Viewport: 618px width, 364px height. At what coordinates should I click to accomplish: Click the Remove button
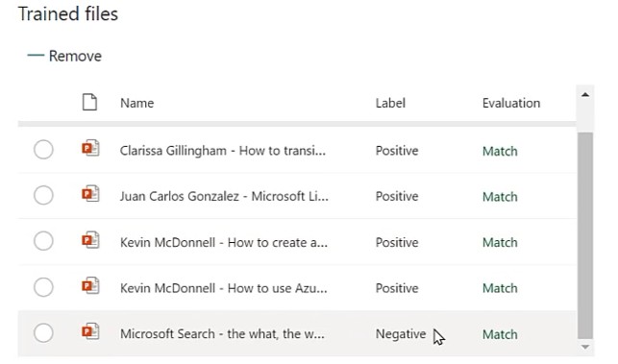click(x=64, y=56)
